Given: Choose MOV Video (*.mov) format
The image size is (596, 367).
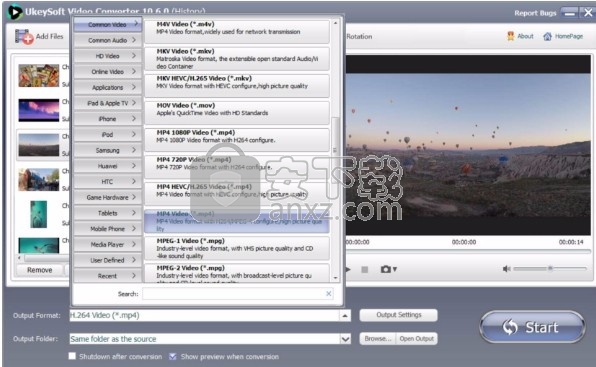Looking at the screenshot, I should [x=237, y=113].
